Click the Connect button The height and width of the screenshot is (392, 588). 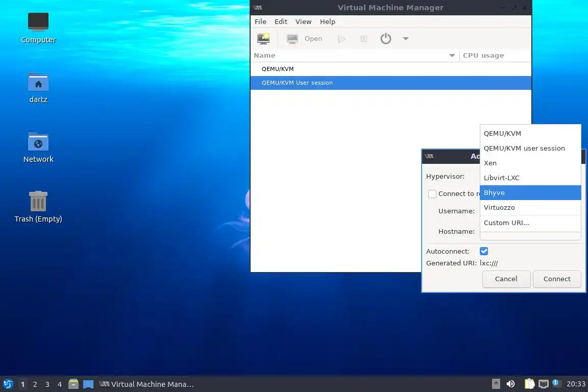tap(557, 279)
